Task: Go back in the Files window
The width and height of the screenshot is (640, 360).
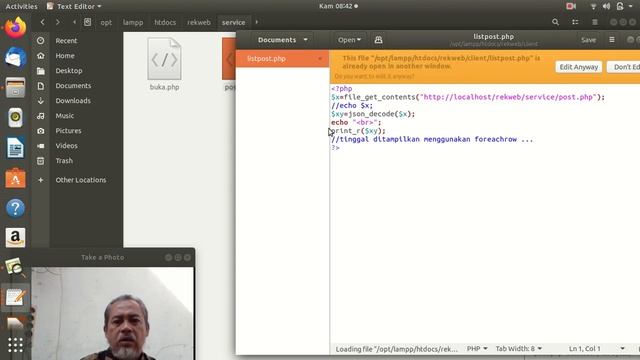Action: tap(42, 22)
